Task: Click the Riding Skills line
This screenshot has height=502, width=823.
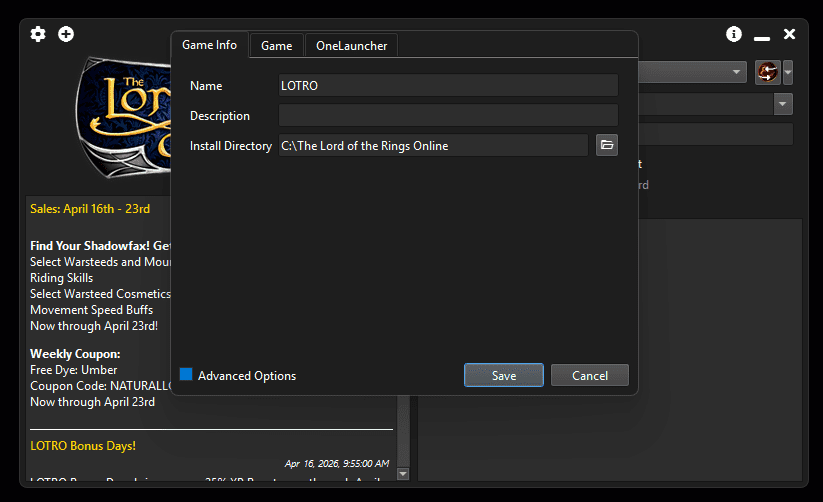Action: (x=61, y=278)
